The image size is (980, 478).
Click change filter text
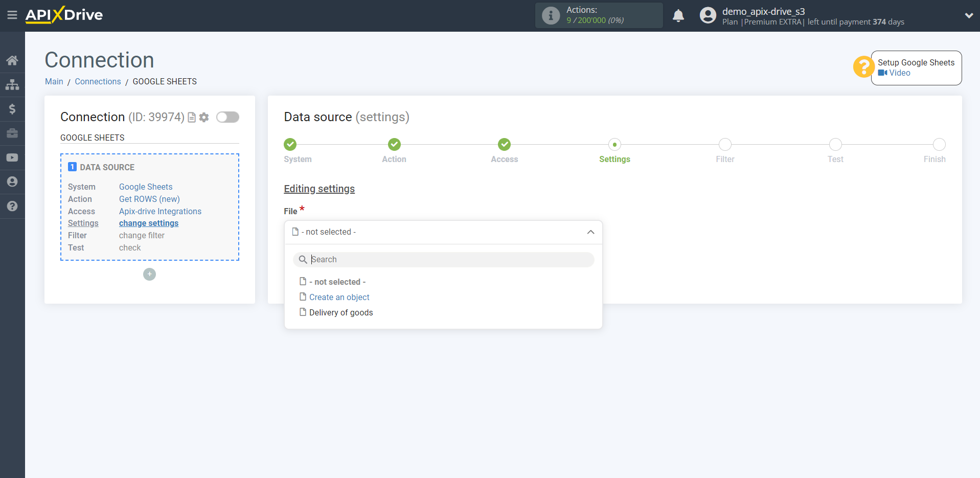[142, 236]
